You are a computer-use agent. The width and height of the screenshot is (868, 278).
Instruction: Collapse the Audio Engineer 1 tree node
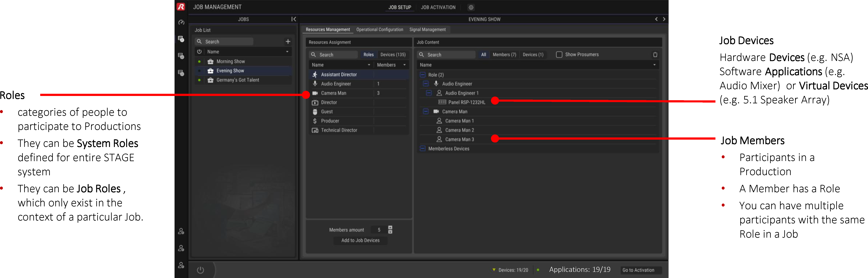[x=429, y=93]
